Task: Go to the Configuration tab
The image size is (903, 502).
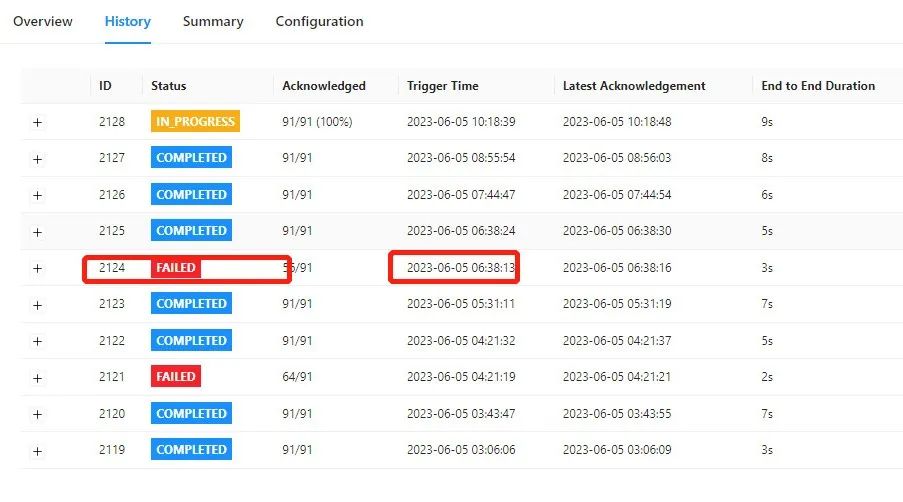Action: [319, 21]
